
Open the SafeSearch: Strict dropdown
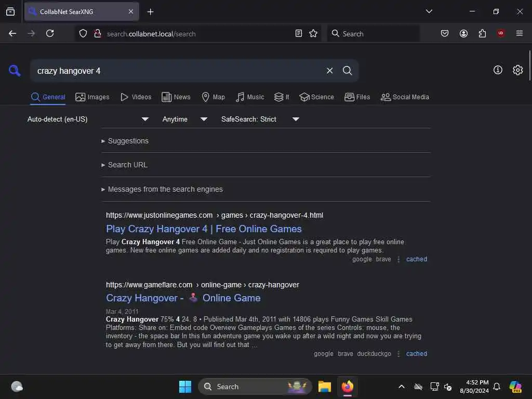(260, 119)
